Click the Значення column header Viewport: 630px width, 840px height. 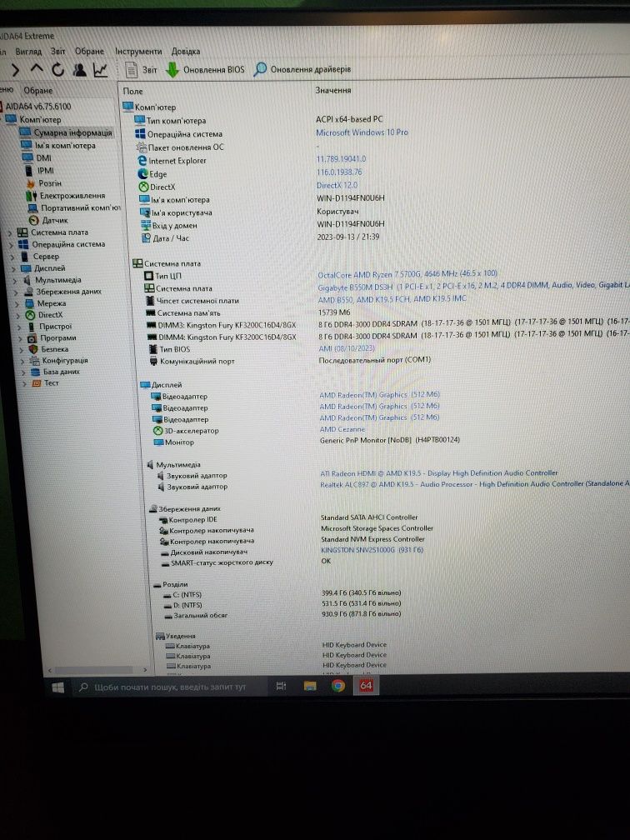332,91
